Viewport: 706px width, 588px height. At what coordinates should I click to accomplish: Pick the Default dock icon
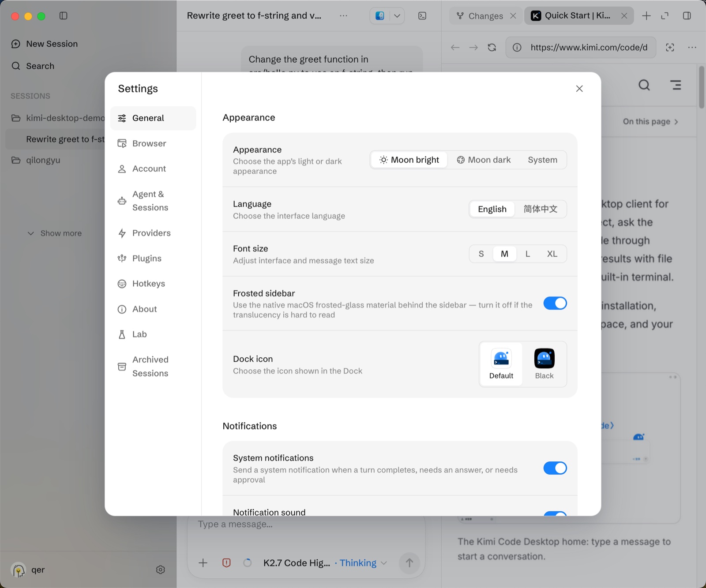click(501, 364)
